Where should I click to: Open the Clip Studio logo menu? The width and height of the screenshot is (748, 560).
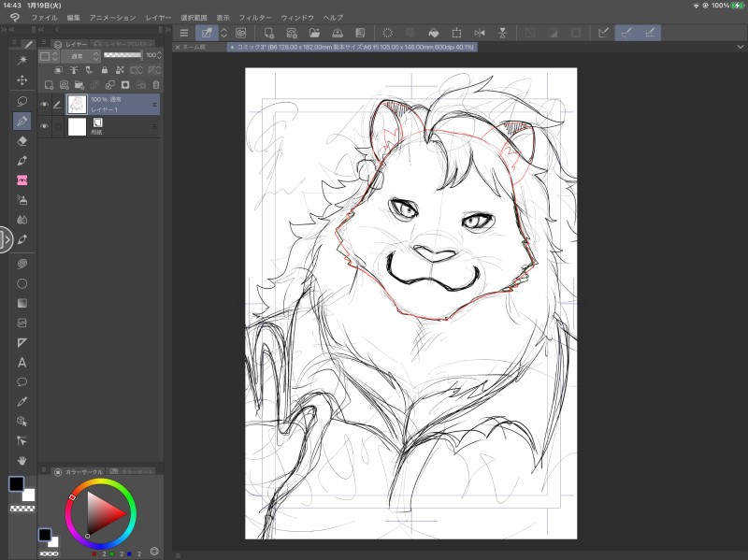tap(15, 18)
